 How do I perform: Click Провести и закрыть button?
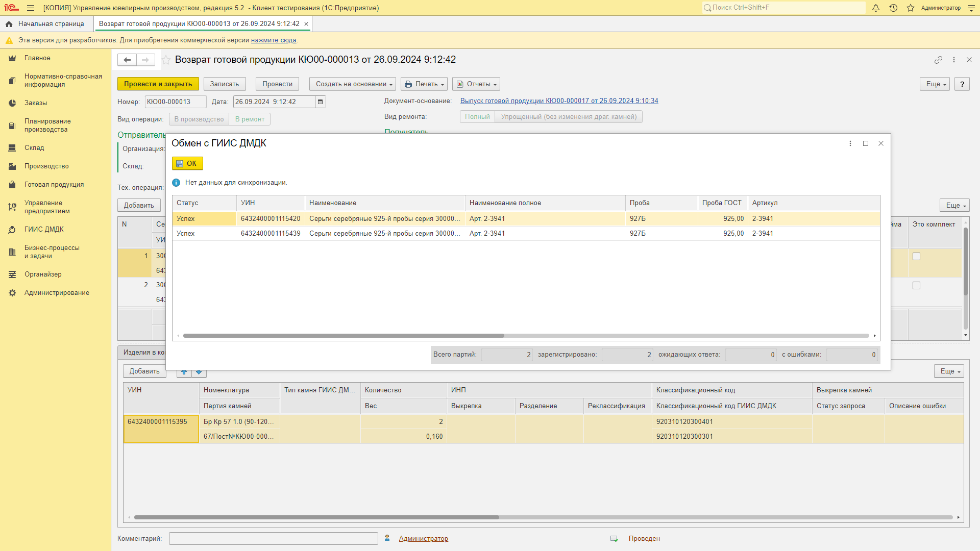tap(158, 84)
